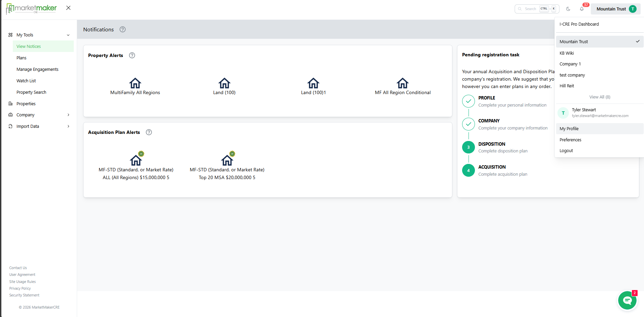The height and width of the screenshot is (317, 644).
Task: Toggle dark mode moon icon
Action: [568, 9]
